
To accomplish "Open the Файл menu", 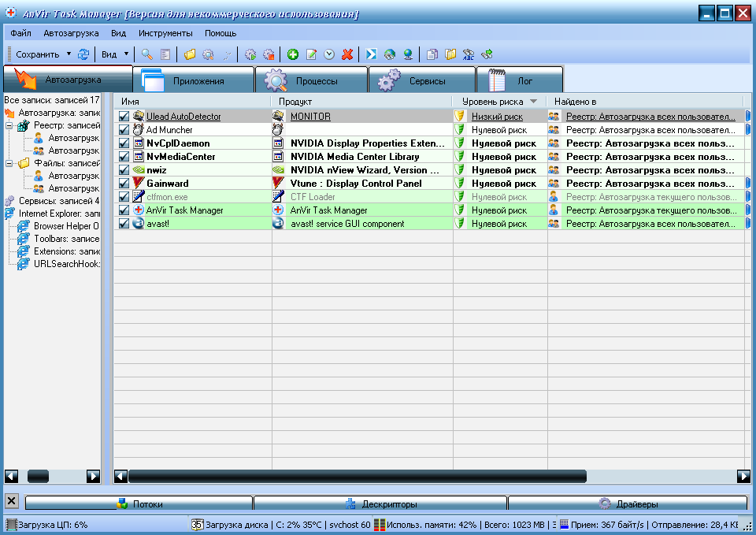I will tap(20, 33).
